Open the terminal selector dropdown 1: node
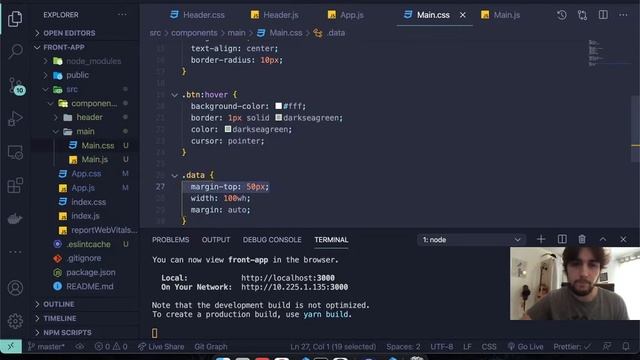The height and width of the screenshot is (360, 640). coord(471,240)
